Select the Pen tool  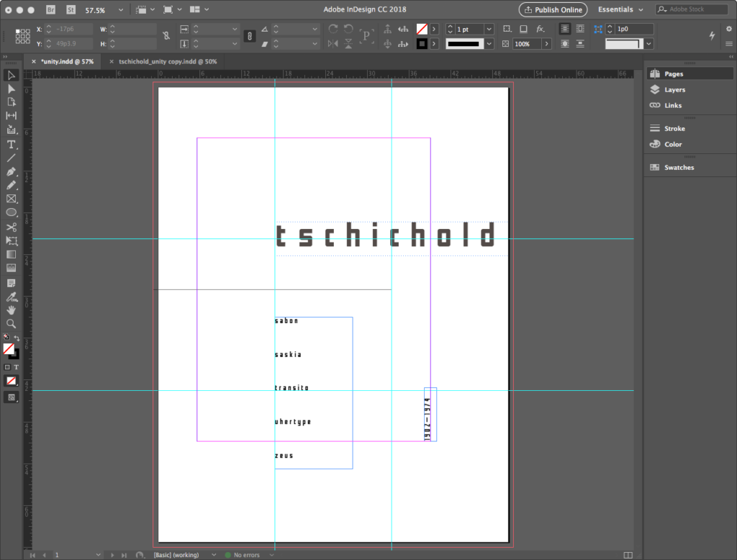(x=11, y=172)
